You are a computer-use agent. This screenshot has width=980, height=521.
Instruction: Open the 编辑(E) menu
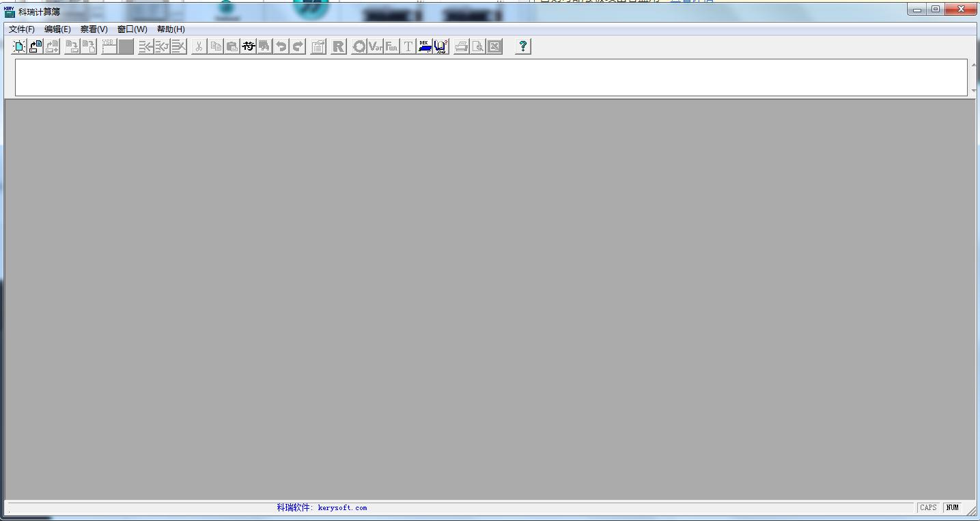(x=57, y=29)
